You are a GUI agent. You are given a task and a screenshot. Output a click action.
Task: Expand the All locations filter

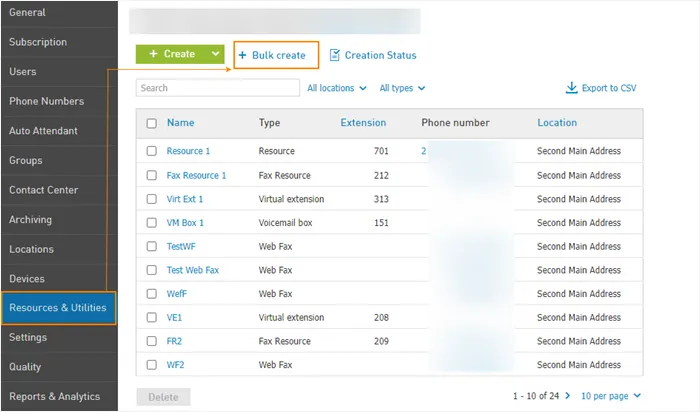click(337, 88)
